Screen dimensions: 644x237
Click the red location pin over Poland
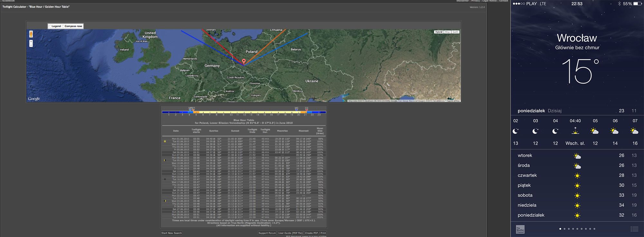click(244, 62)
